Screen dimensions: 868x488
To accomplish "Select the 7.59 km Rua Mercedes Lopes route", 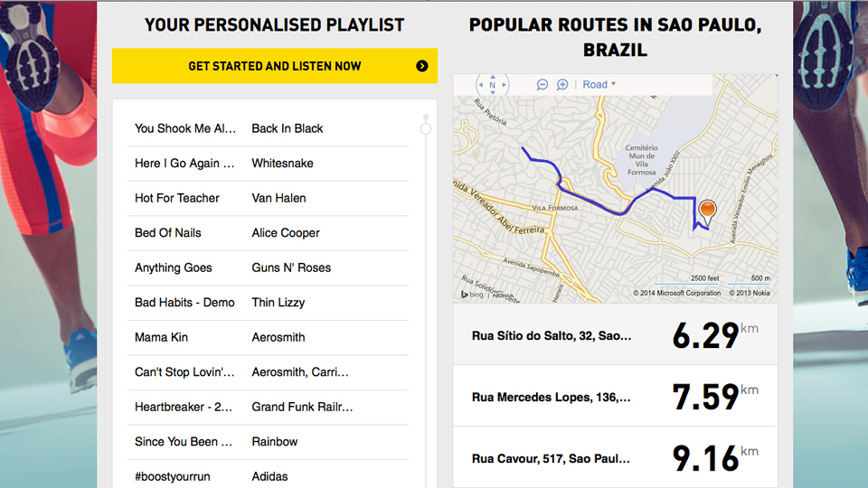I will pos(615,397).
